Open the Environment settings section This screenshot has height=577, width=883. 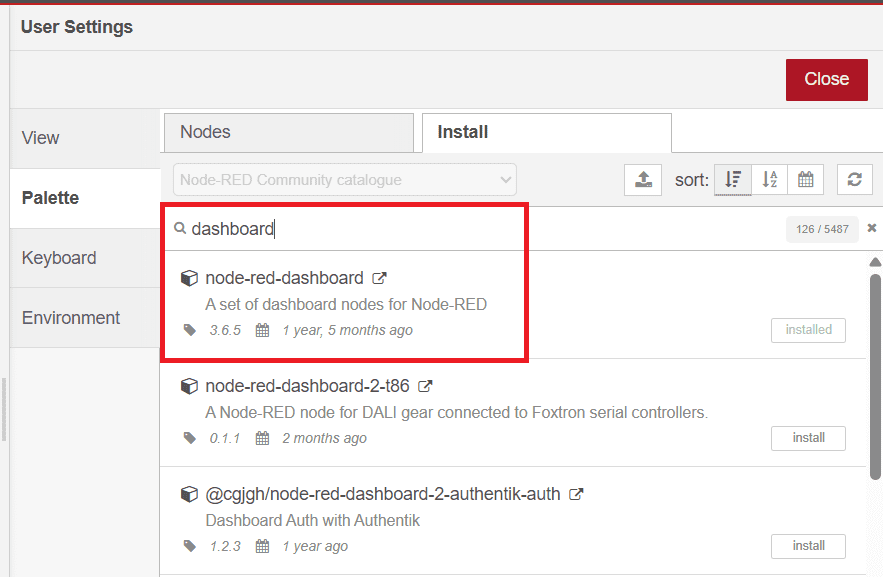pos(71,317)
